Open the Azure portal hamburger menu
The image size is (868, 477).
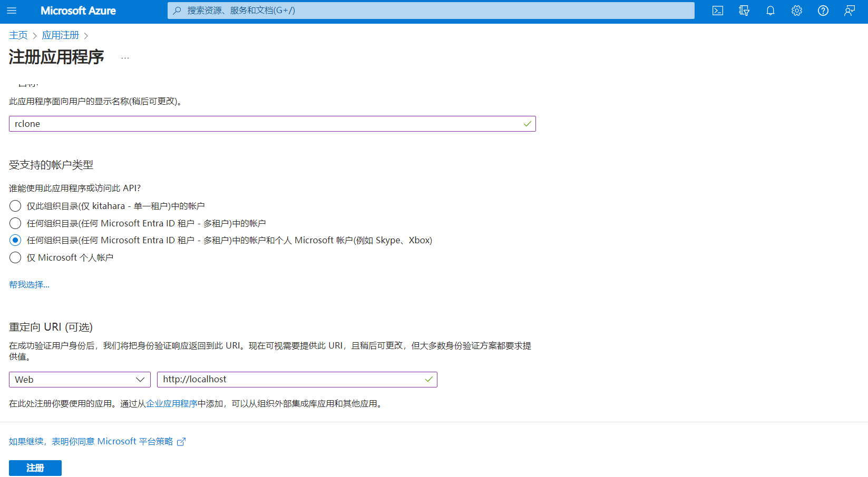12,11
